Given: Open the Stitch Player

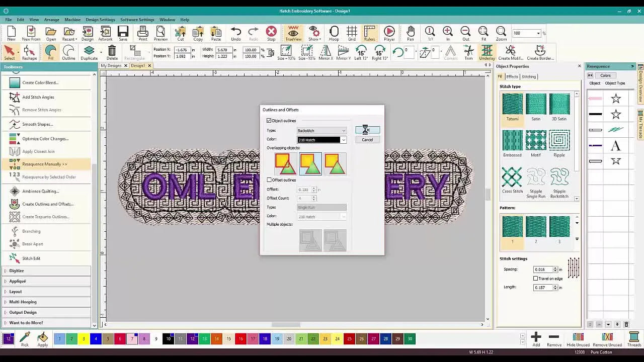Looking at the screenshot, I should click(389, 33).
